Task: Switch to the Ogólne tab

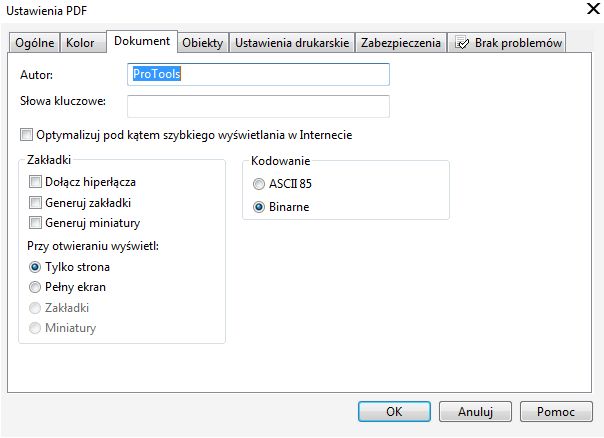Action: tap(34, 43)
